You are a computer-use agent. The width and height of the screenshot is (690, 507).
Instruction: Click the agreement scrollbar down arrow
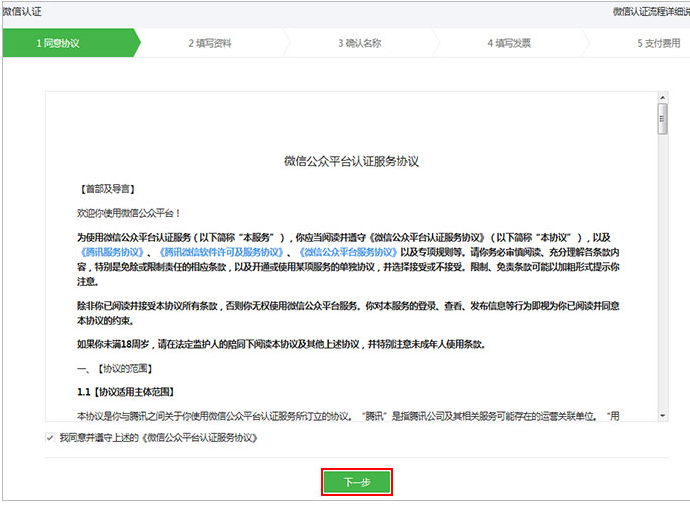(663, 416)
